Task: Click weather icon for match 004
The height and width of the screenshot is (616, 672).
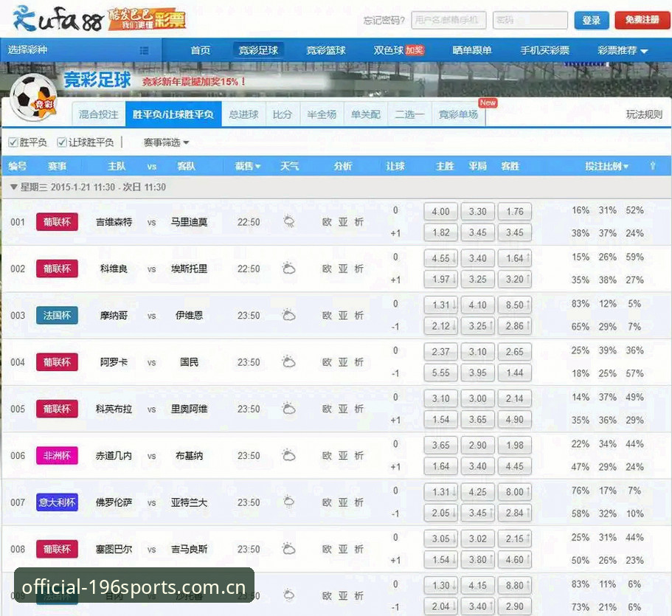Action: (x=289, y=361)
